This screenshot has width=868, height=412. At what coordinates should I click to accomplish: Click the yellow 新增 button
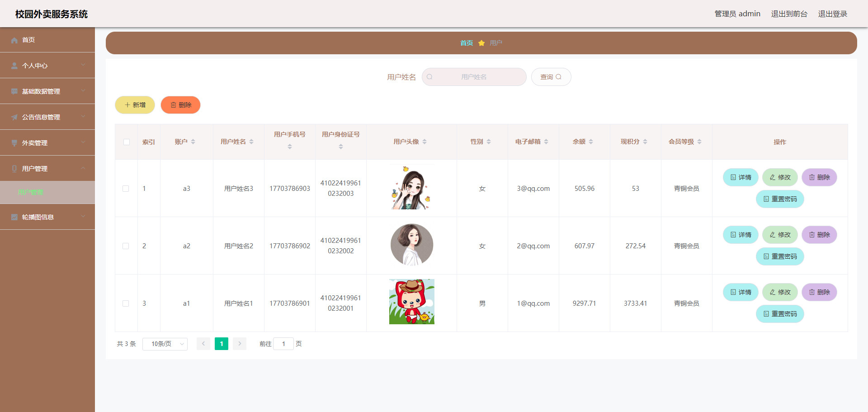tap(135, 105)
